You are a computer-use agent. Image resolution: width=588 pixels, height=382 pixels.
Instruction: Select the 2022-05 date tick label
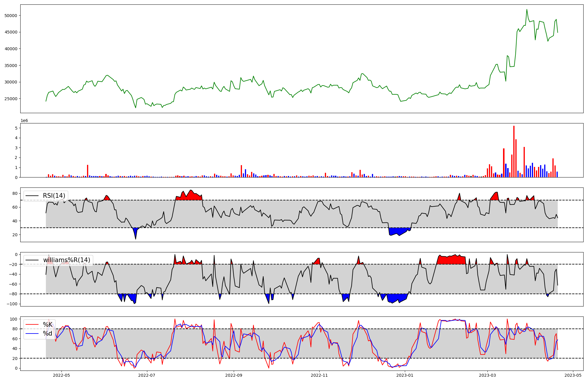click(61, 375)
